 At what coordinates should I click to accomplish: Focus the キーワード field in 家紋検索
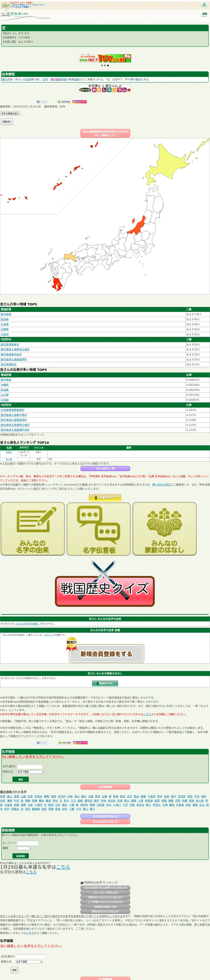(x=28, y=843)
